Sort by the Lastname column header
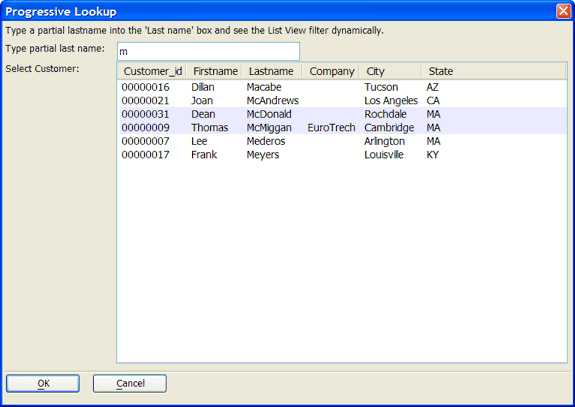 (272, 71)
